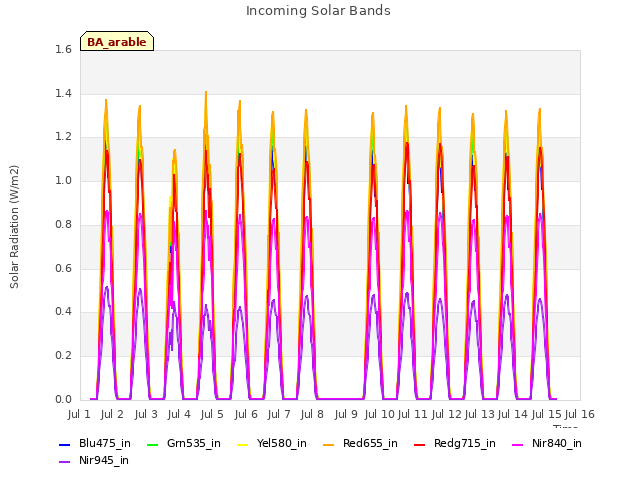
Task: Click the tallest orange peak near Jul 5
Action: 206,93
